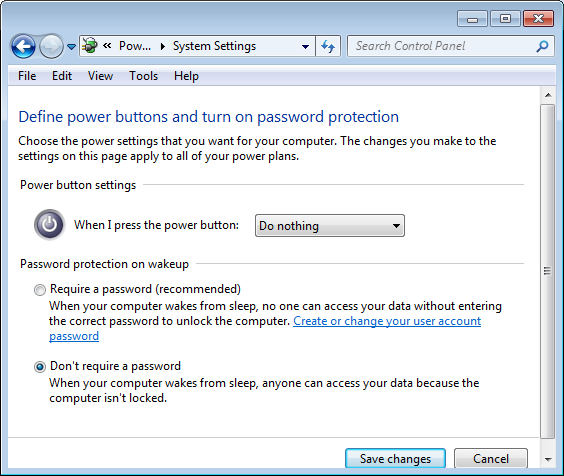Click the magnifying glass search icon

(x=542, y=46)
